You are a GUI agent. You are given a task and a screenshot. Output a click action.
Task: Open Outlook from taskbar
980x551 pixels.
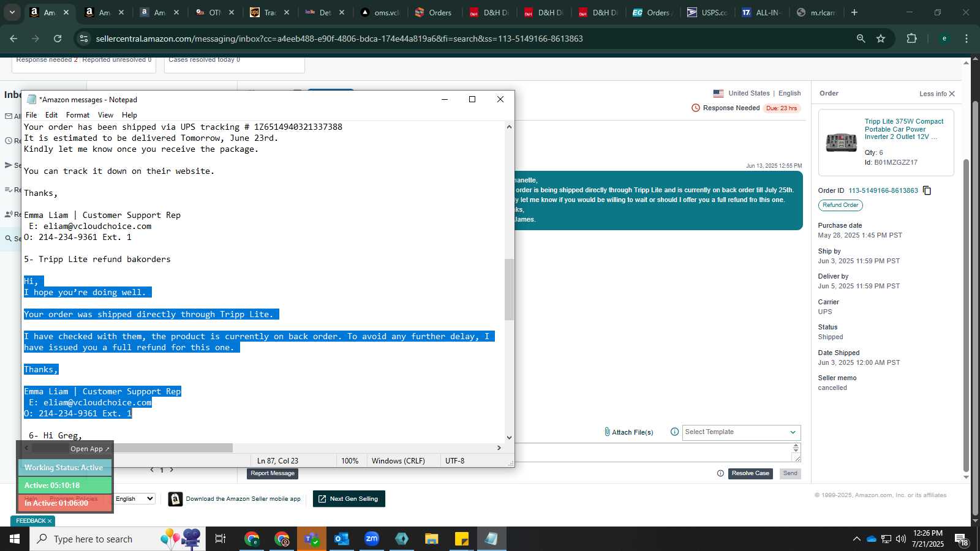[342, 539]
